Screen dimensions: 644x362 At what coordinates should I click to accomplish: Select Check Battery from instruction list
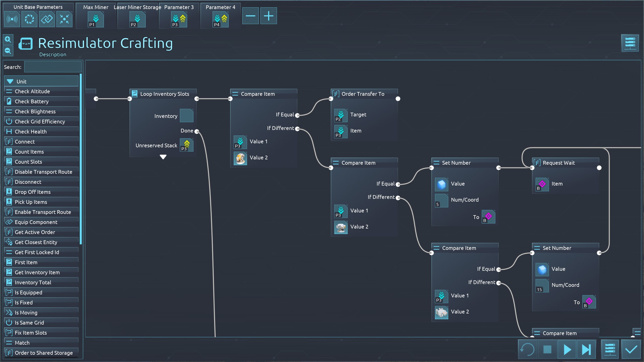32,102
